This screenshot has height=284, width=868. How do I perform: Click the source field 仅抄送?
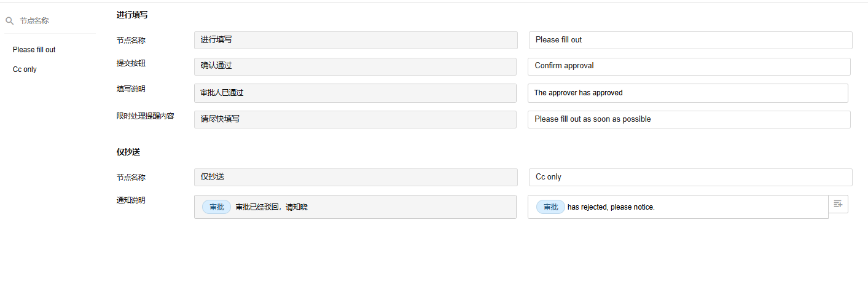pos(356,177)
